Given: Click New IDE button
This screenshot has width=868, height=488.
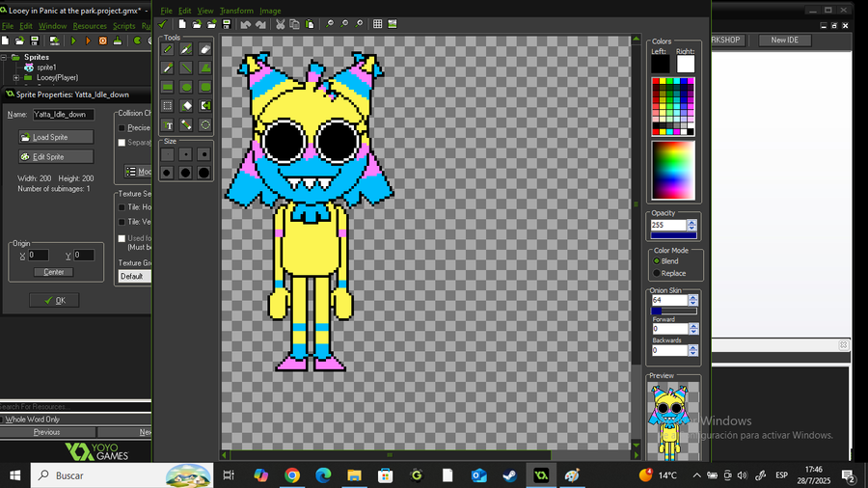Looking at the screenshot, I should coord(784,40).
